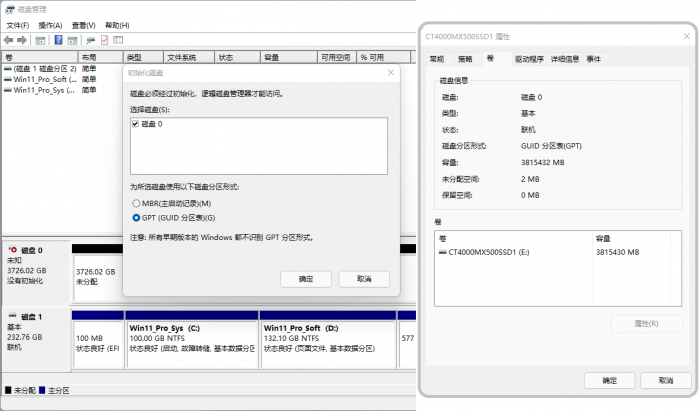Select the Win11_Pro_Sys (C:) partition block
Image resolution: width=700 pixels, height=411 pixels.
click(x=192, y=344)
